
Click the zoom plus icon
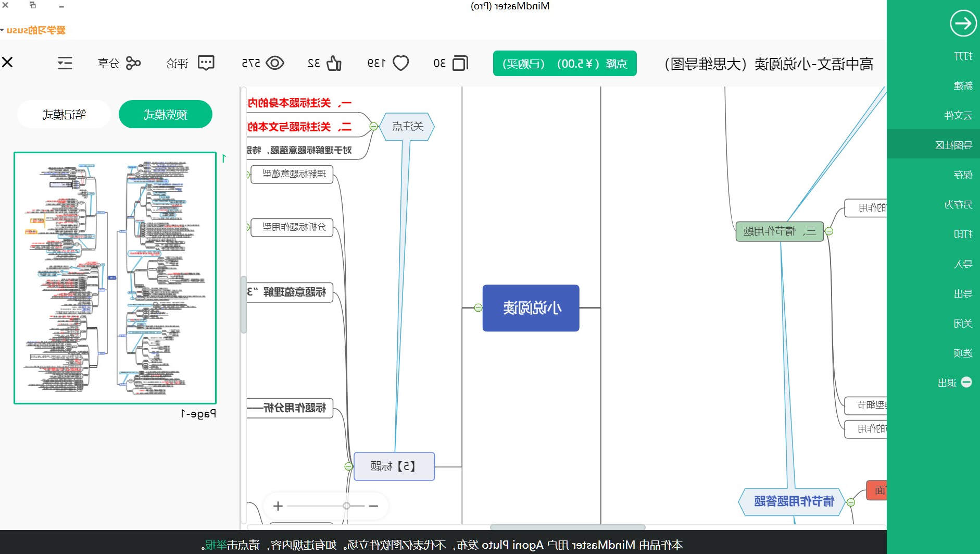coord(278,506)
